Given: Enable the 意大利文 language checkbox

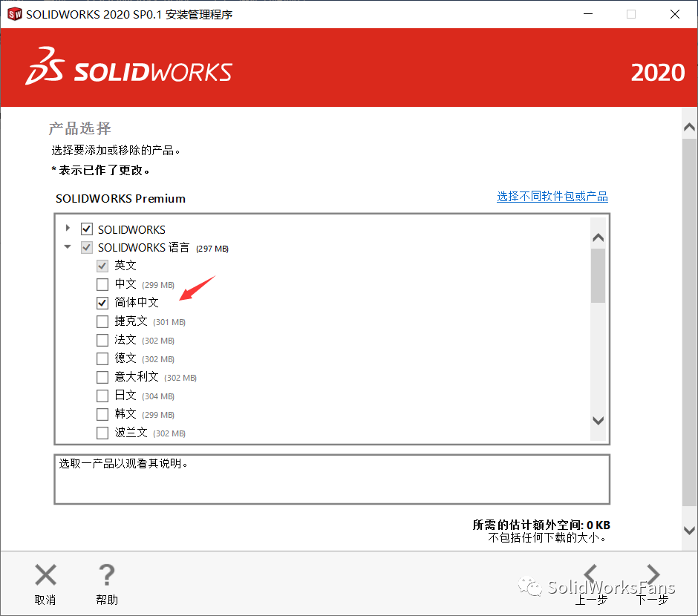Looking at the screenshot, I should click(102, 377).
